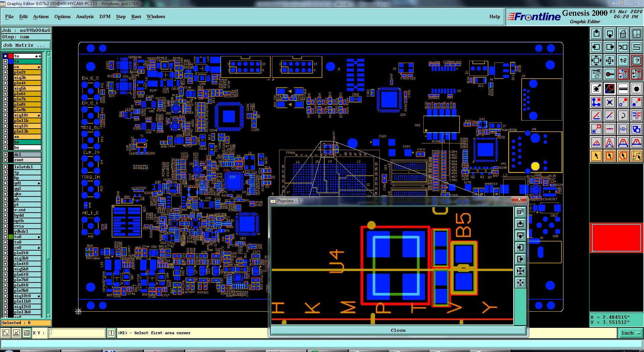Click the Popview pan up icon
Viewport: 644px width, 352px height.
coord(520,224)
